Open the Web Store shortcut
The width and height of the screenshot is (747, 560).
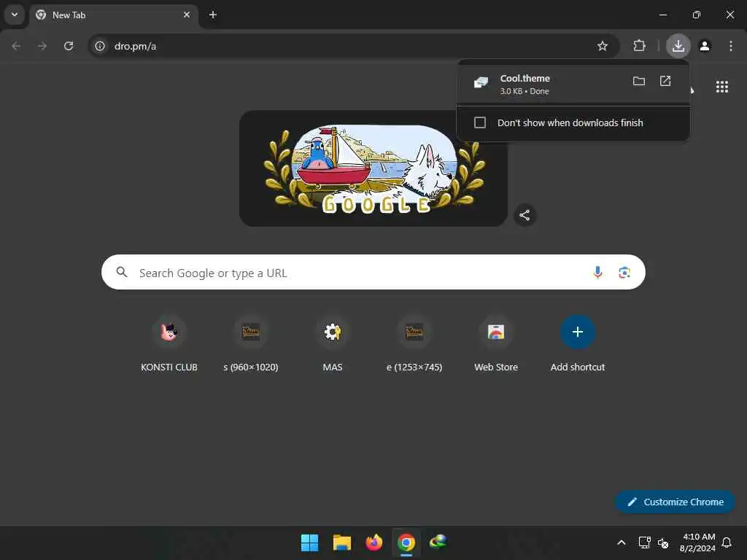[496, 345]
